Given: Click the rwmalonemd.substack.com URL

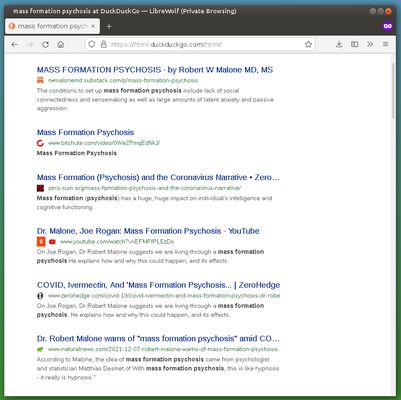Looking at the screenshot, I should [x=123, y=80].
